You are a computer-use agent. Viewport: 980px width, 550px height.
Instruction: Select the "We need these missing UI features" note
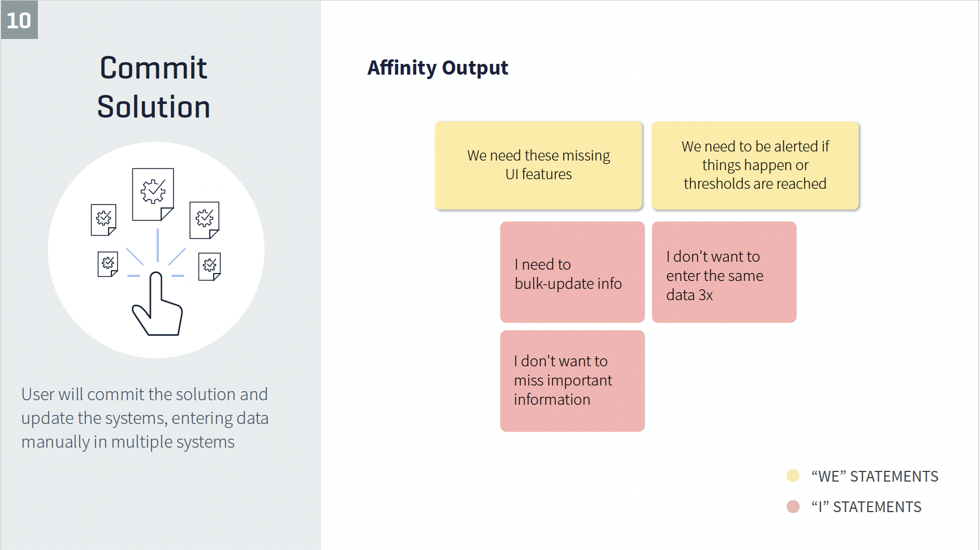pos(538,165)
